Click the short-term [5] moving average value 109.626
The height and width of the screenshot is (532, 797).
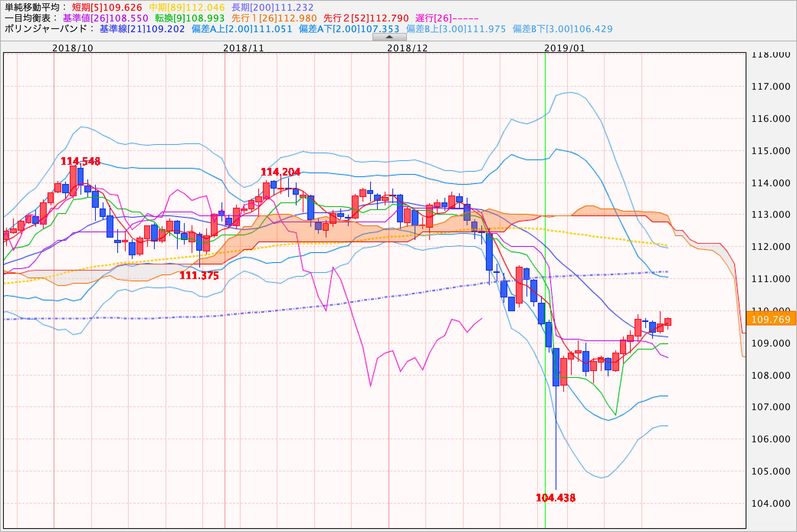[107, 7]
